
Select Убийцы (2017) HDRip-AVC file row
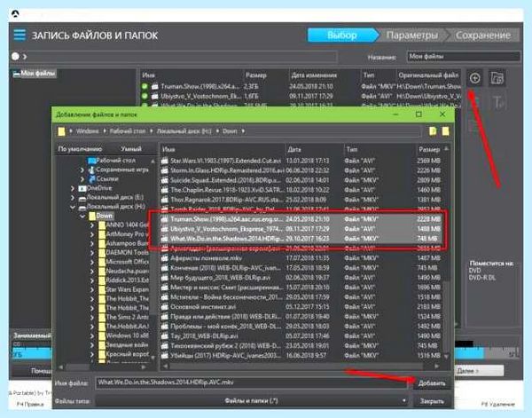[301, 356]
